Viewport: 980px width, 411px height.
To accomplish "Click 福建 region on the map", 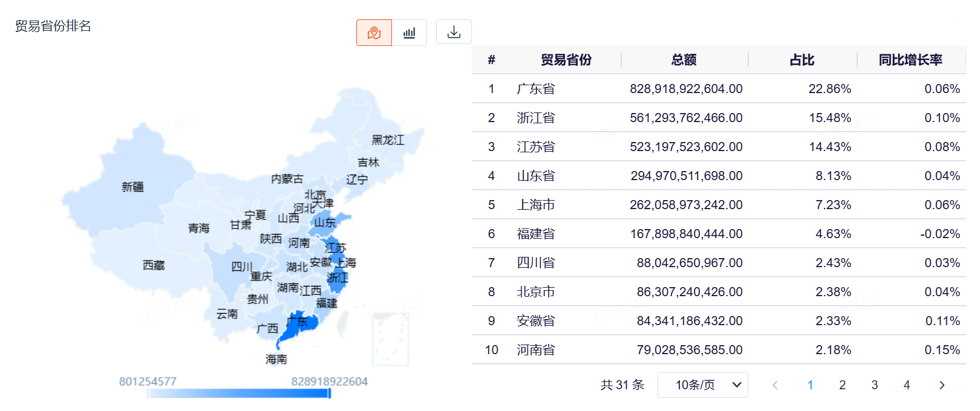I will [x=327, y=303].
